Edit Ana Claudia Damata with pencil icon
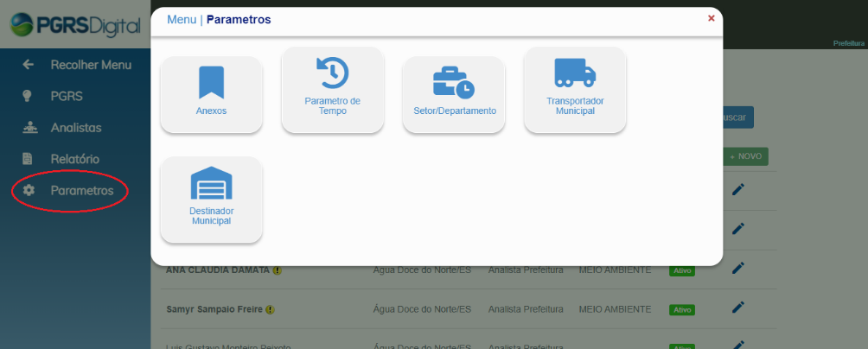This screenshot has height=349, width=868. pyautogui.click(x=737, y=268)
